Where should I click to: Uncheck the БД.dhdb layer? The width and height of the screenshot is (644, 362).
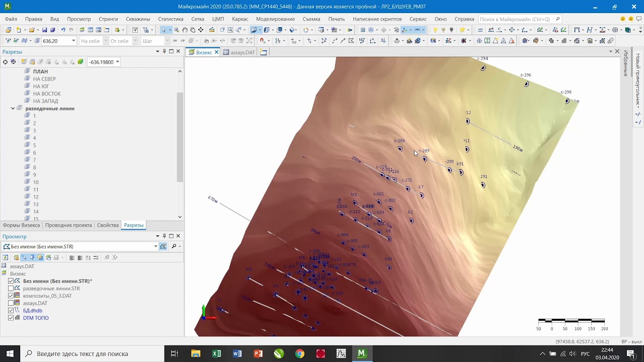(11, 311)
